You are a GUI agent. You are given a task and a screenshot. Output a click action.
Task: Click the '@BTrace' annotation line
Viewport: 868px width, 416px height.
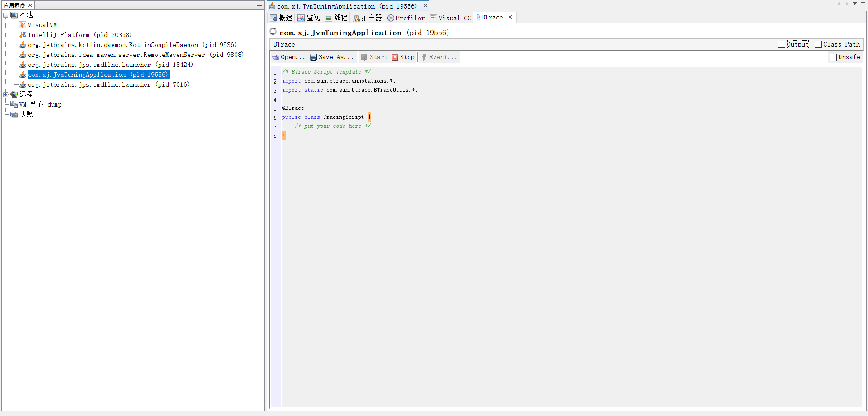point(293,108)
